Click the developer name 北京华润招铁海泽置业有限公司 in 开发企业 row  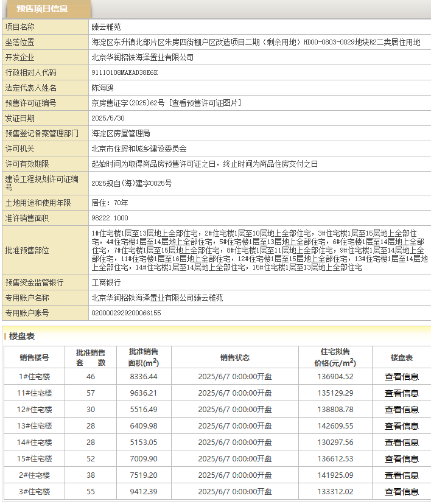point(142,57)
